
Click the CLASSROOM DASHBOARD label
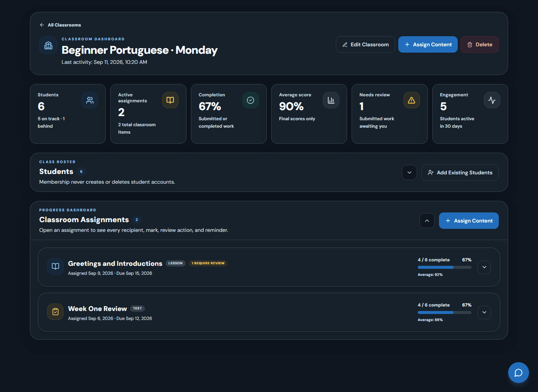[93, 39]
